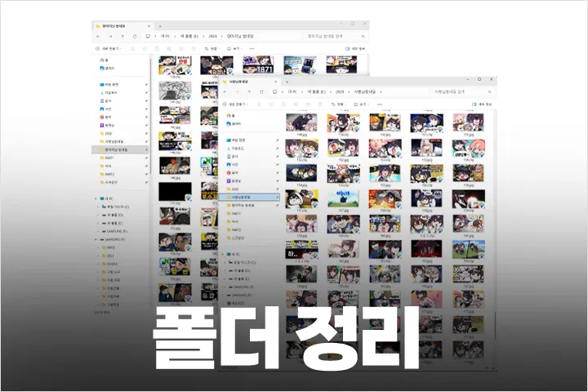Screen dimensions: 588x392
Task: Select 로컬 디스크 (C:) in front sidebar
Action: coord(242,263)
